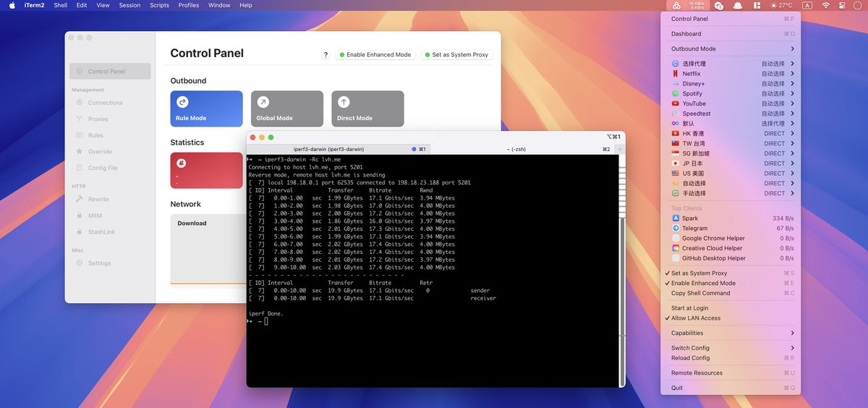Click the Connections sidebar icon
868x408 pixels.
pos(80,103)
